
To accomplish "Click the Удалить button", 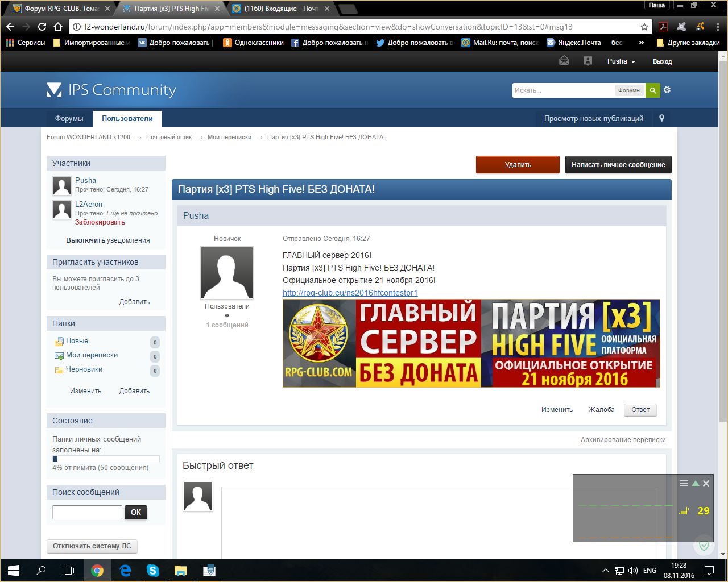I will 518,164.
